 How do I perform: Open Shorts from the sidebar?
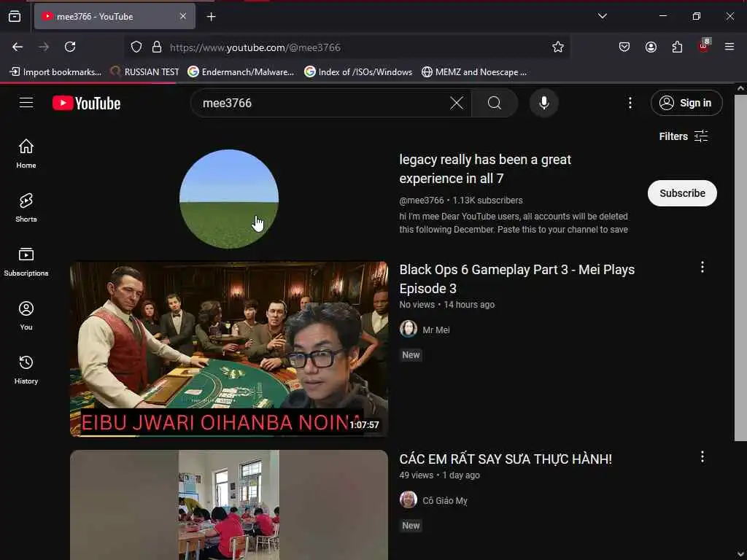pos(26,208)
